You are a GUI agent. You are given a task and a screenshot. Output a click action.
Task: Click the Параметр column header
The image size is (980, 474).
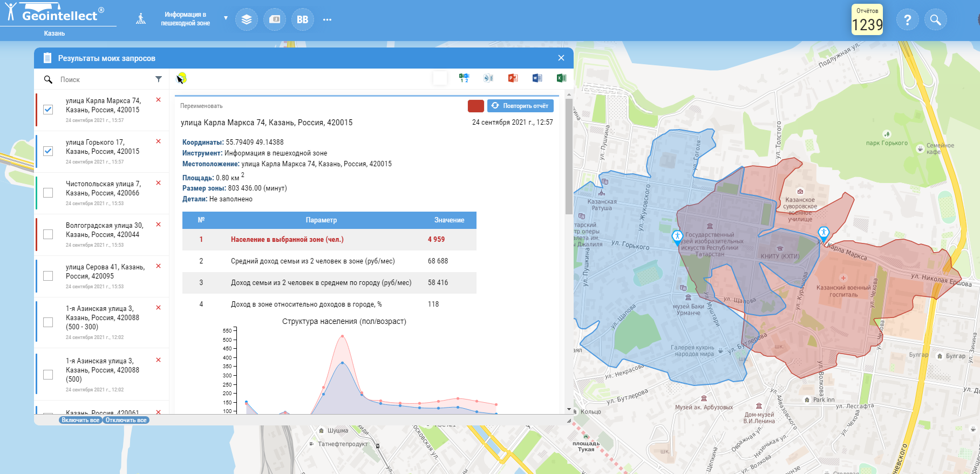[321, 220]
